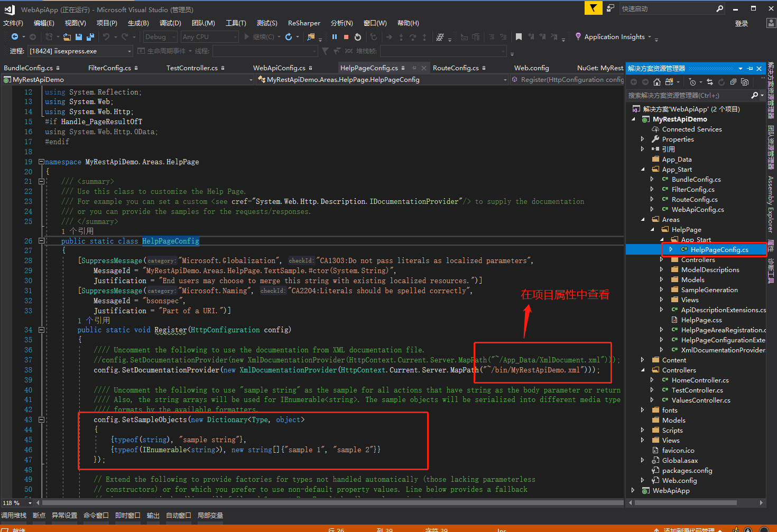This screenshot has height=532, width=777.
Task: Click the Application Insights lightbulb icon
Action: pos(578,36)
